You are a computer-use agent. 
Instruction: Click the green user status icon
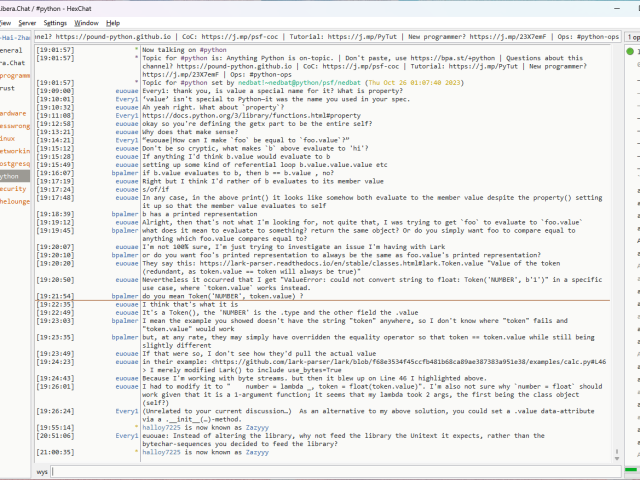pyautogui.click(x=632, y=51)
